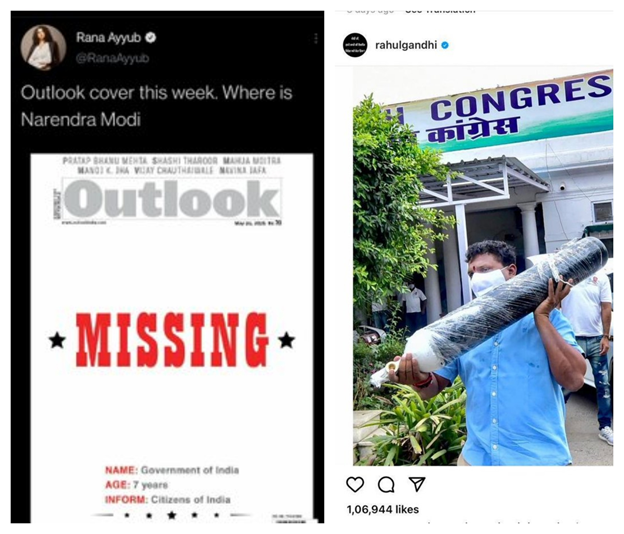This screenshot has height=534, width=624.
Task: Click the red MISSING headline on cover
Action: coord(172,339)
